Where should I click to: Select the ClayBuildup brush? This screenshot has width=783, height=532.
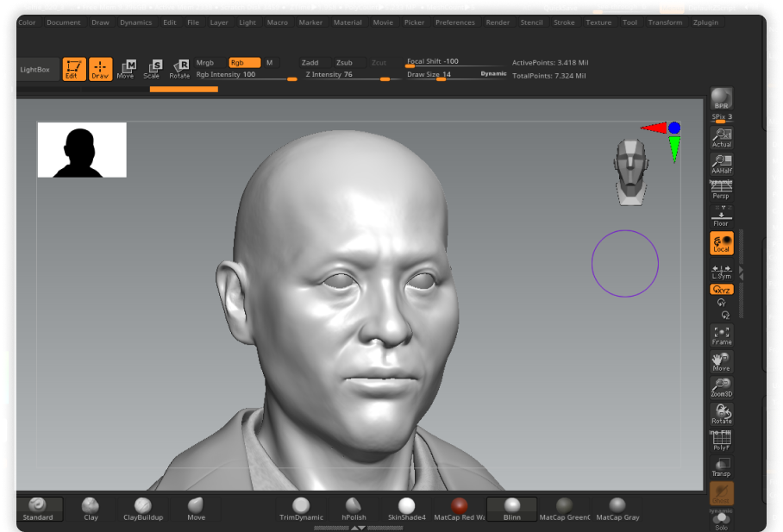coord(143,509)
